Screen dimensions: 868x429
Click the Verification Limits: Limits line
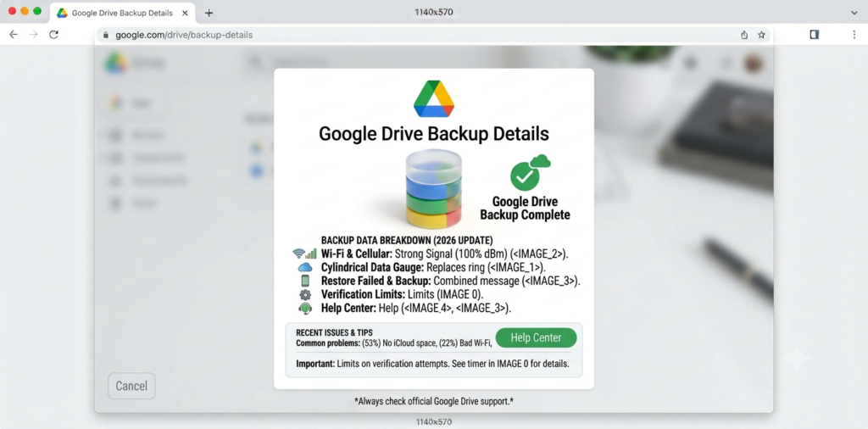[403, 294]
